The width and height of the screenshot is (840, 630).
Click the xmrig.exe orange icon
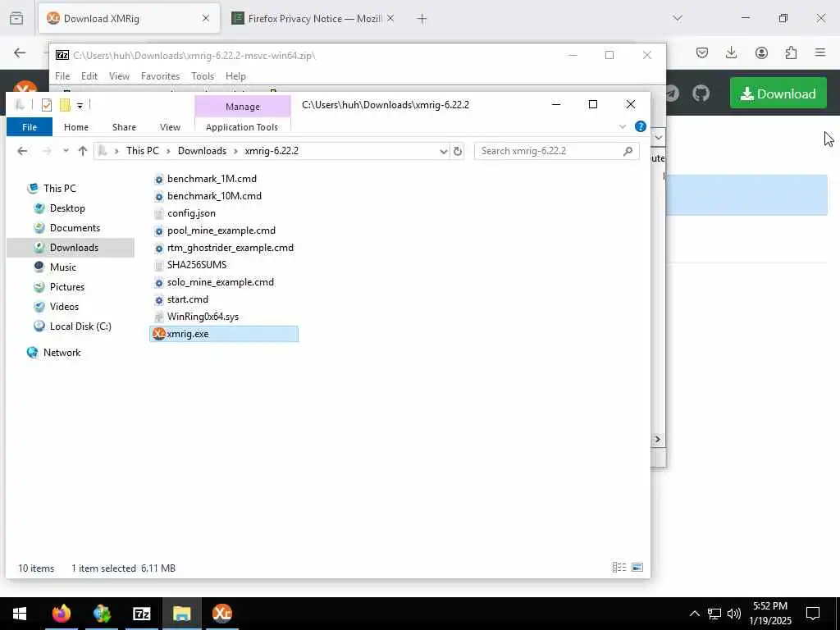(x=158, y=334)
